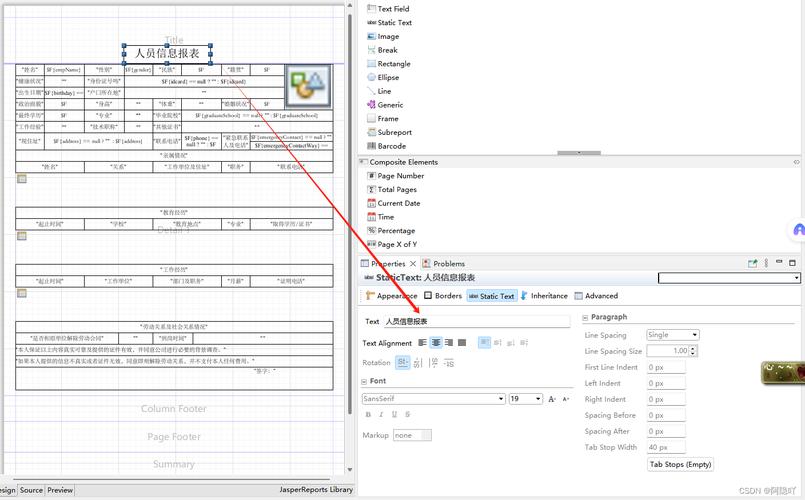This screenshot has height=500, width=805.
Task: Select the Subreport palette element
Action: pos(389,132)
